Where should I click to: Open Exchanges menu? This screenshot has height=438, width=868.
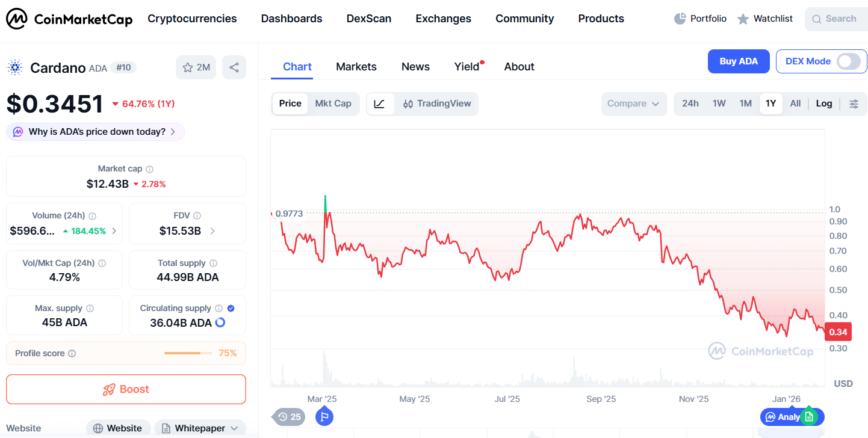(x=444, y=19)
